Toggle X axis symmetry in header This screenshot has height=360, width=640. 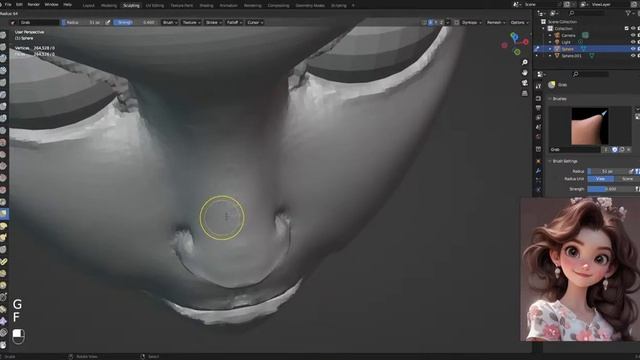431,22
